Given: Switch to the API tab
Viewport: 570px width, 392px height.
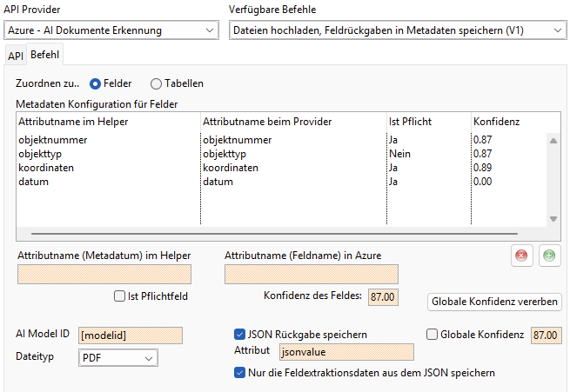Looking at the screenshot, I should coord(16,56).
